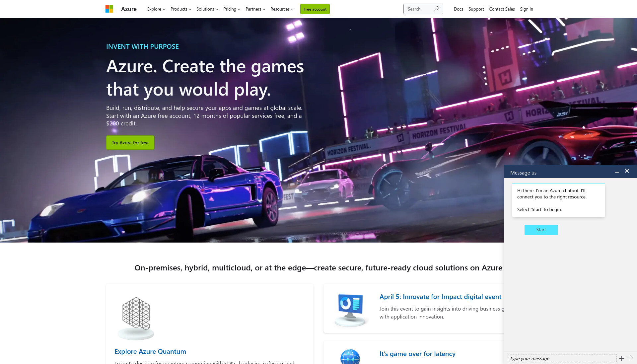
Task: Open the Support link
Action: [x=476, y=9]
